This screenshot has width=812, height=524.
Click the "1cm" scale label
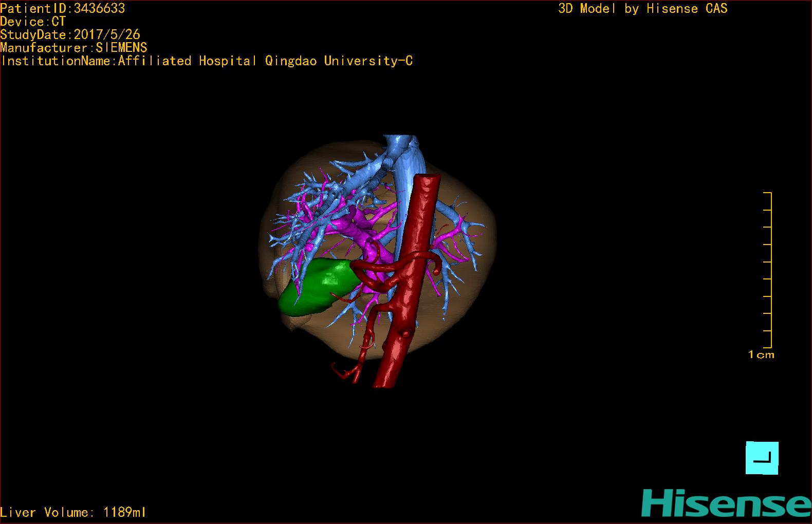761,354
